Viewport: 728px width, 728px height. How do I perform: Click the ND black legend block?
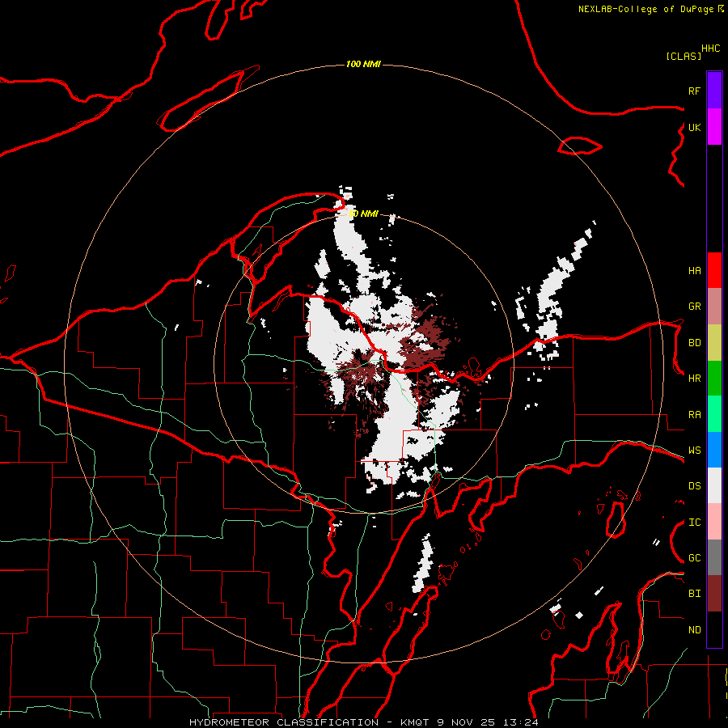[714, 629]
